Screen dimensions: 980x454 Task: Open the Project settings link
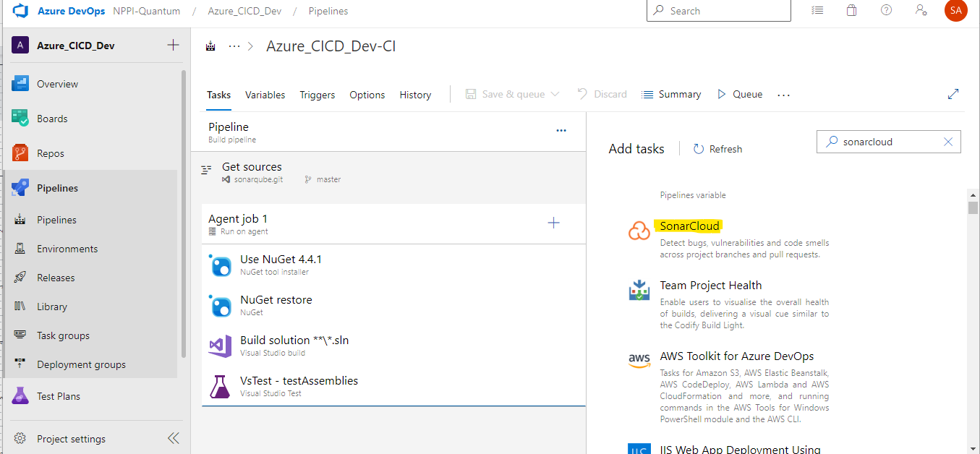[x=71, y=439]
